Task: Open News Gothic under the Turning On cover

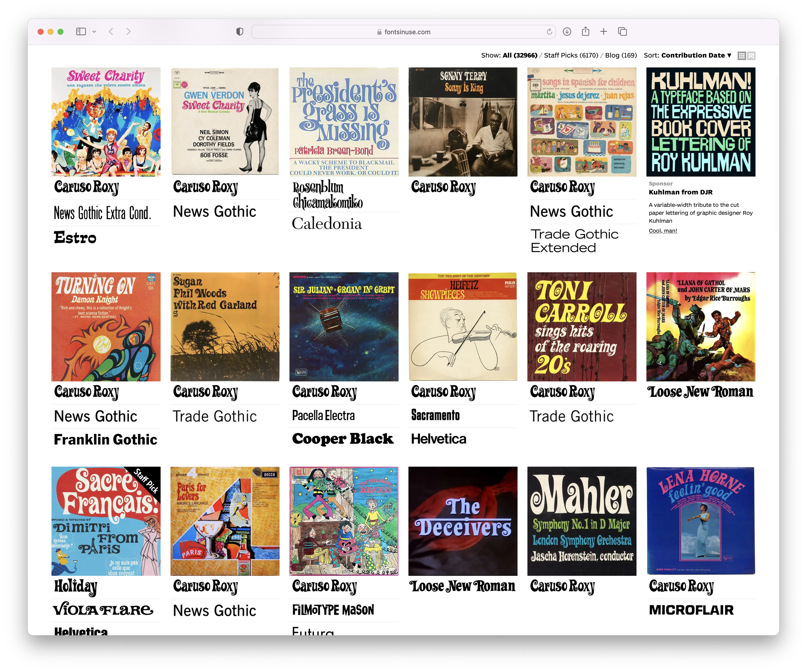Action: tap(95, 416)
